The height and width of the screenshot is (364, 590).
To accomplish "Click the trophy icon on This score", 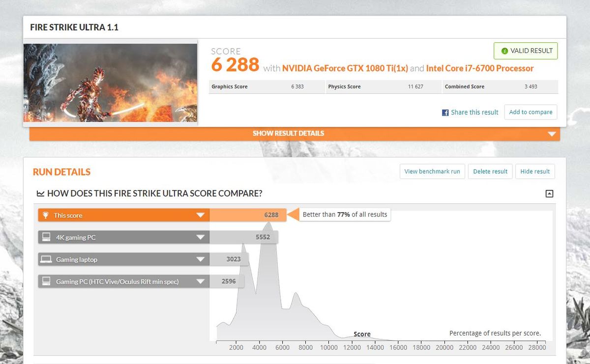I will pyautogui.click(x=46, y=215).
